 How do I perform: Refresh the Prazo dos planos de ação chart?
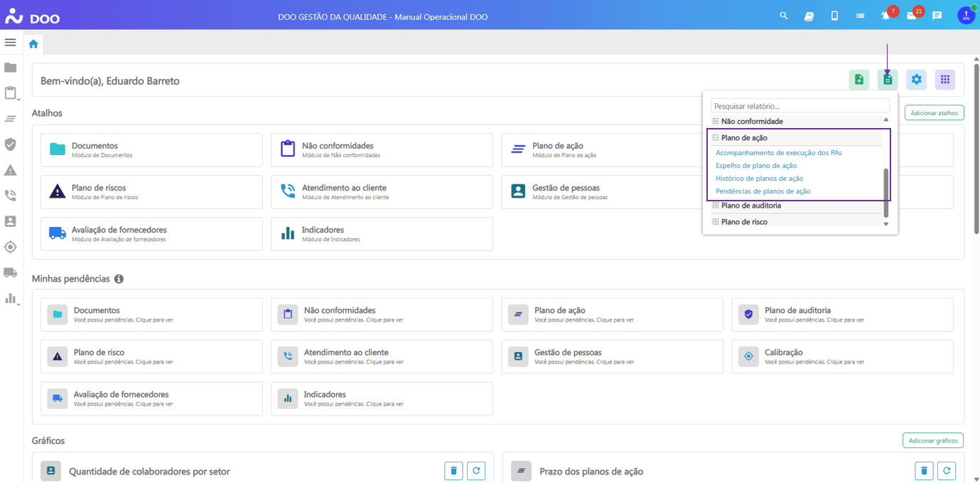(946, 470)
